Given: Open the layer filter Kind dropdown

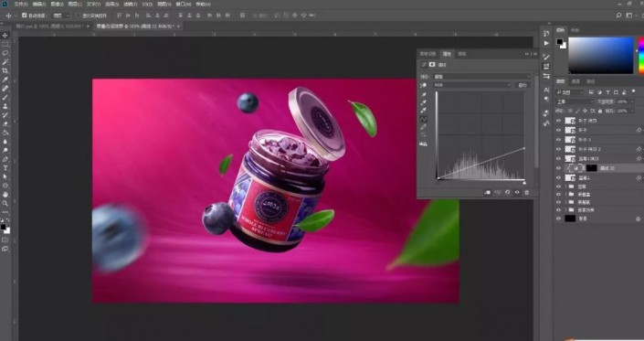Looking at the screenshot, I should coord(570,92).
